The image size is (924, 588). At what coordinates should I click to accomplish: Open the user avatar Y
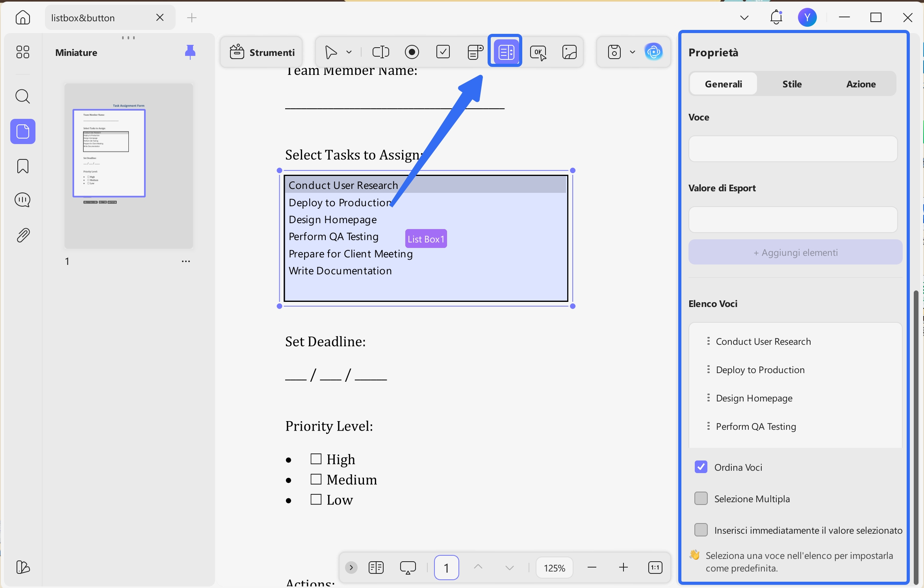pos(807,17)
